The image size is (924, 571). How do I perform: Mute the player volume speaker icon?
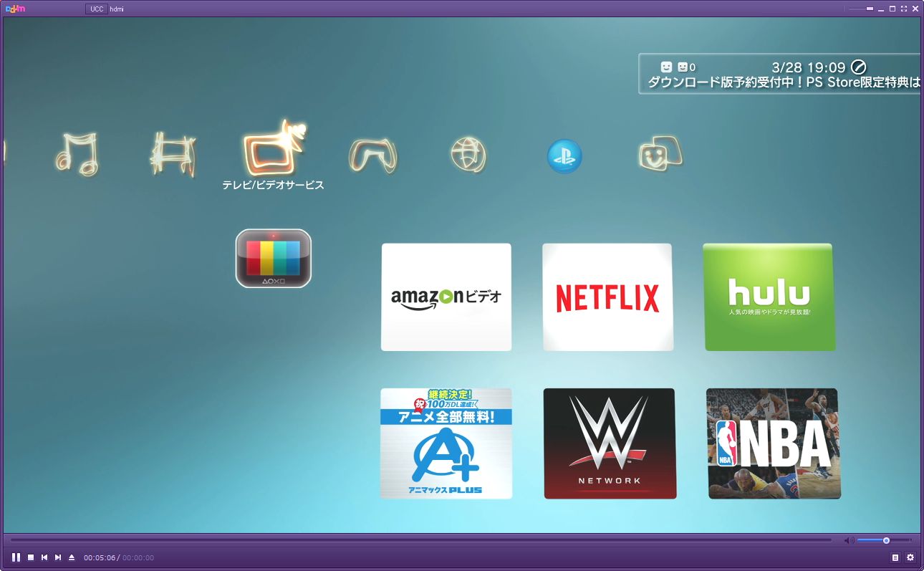coord(849,540)
